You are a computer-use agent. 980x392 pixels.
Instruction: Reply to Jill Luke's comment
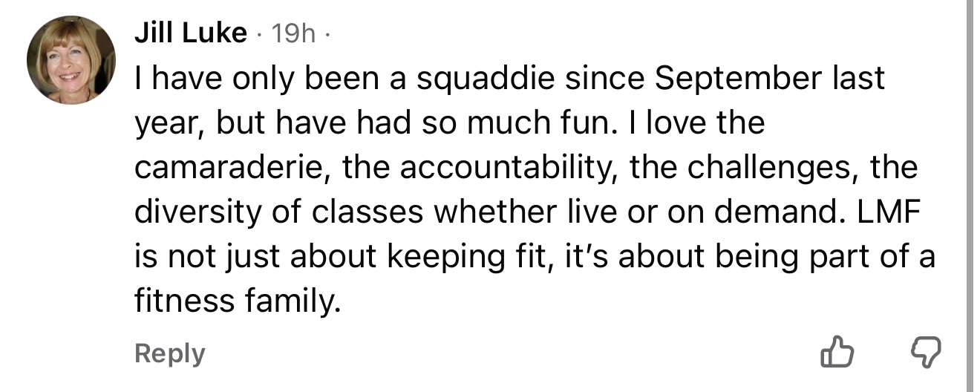169,353
